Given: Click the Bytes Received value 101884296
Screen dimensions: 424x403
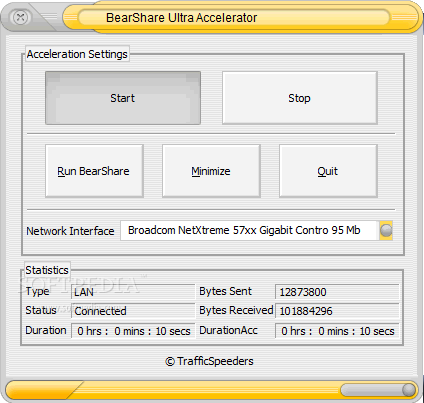Looking at the screenshot, I should [x=337, y=311].
